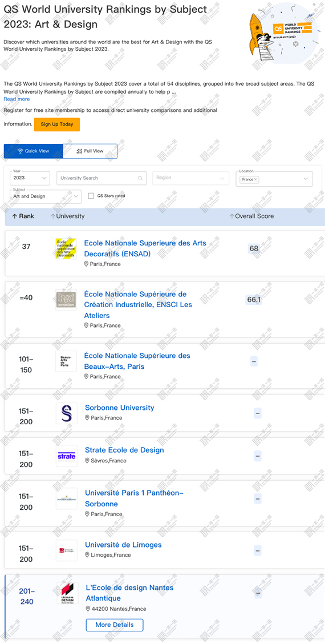This screenshot has height=644, width=325.
Task: Remove the France location tag with its x
Action: (x=255, y=179)
